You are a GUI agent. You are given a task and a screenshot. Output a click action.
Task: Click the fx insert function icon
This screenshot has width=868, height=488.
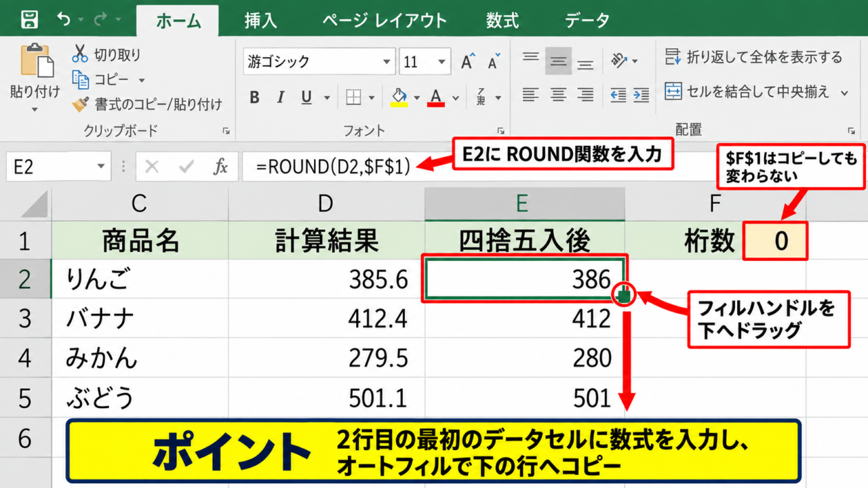220,167
